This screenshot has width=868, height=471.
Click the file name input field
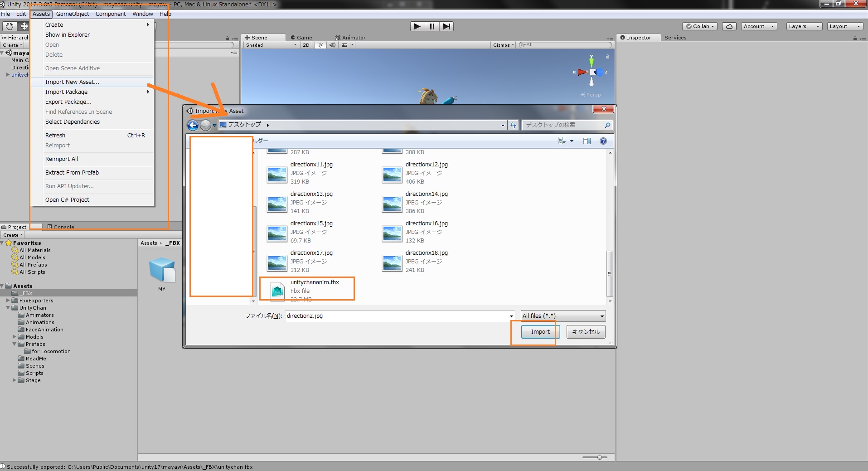coord(397,316)
